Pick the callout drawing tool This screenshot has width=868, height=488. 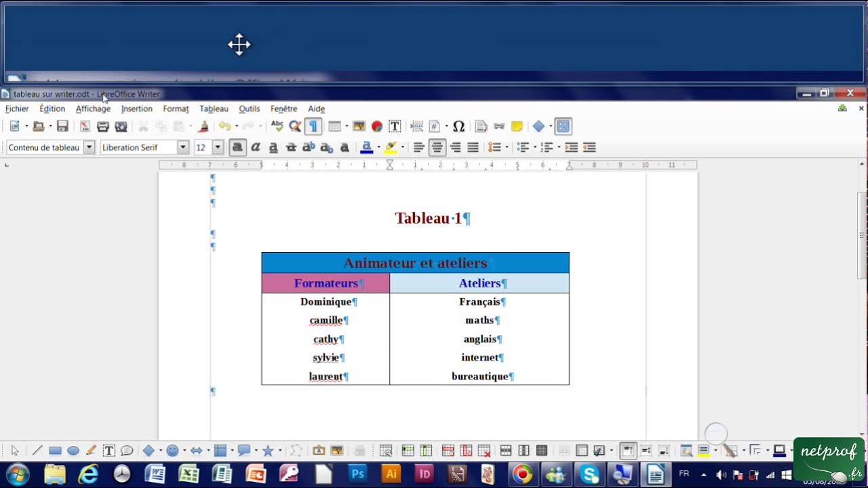(x=127, y=451)
